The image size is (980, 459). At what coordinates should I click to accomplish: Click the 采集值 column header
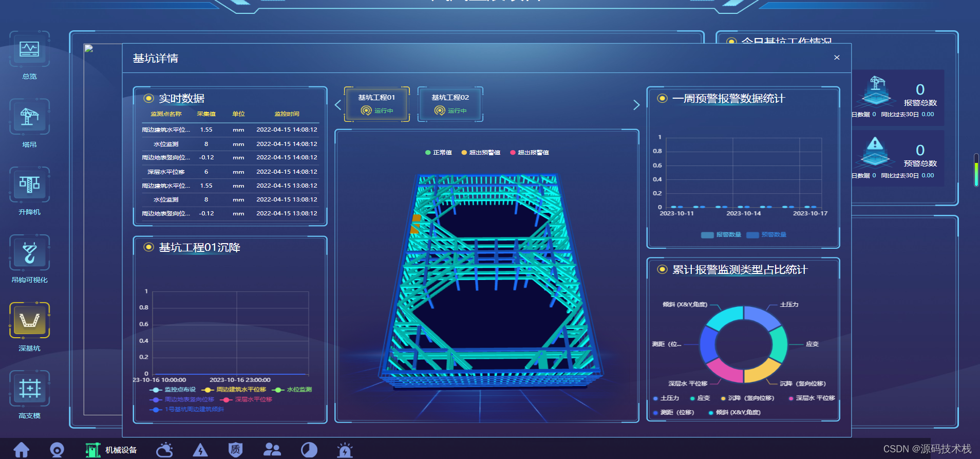[206, 114]
